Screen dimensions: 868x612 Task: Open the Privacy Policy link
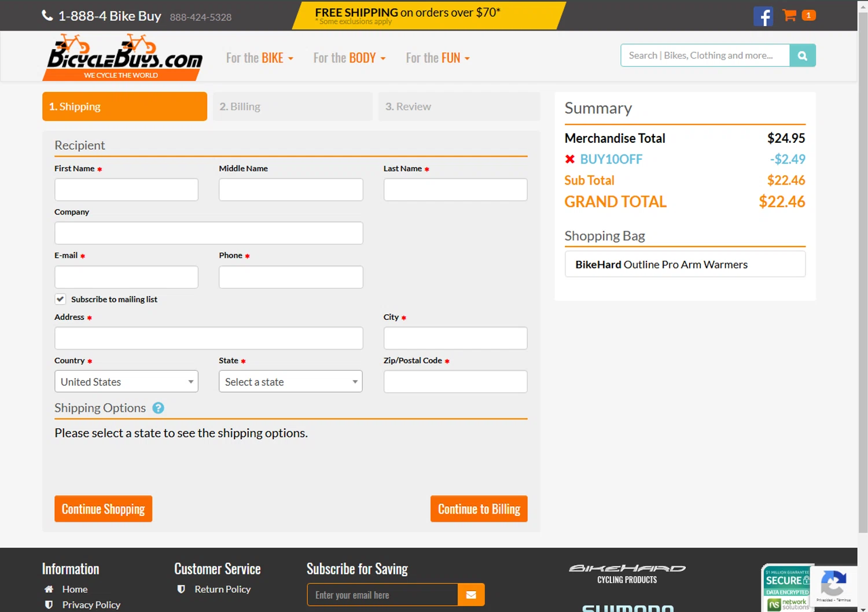[x=91, y=604]
